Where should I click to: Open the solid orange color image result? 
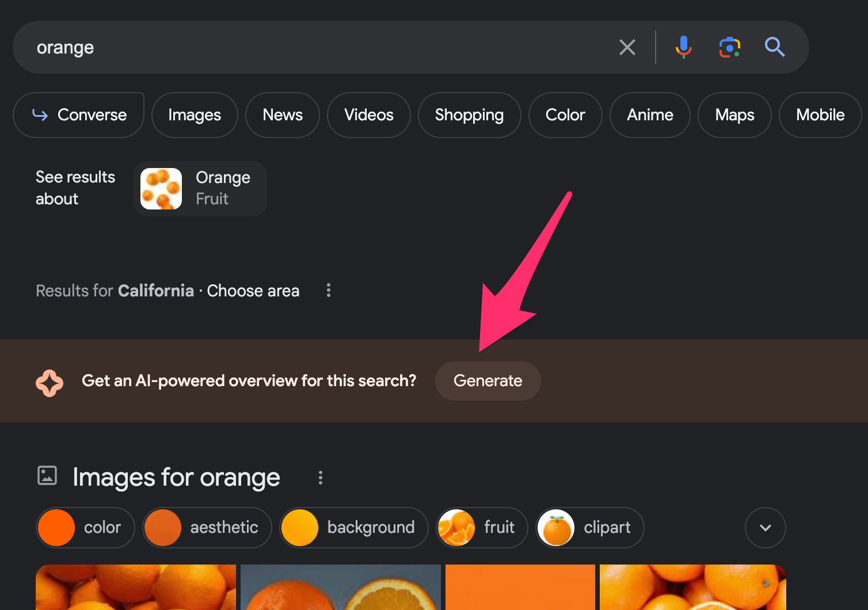click(x=520, y=587)
